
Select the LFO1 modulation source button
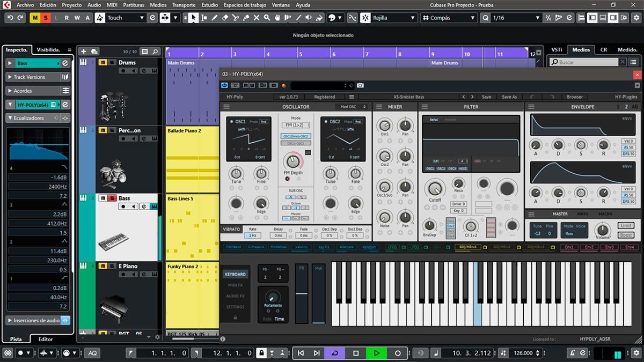tap(392, 247)
